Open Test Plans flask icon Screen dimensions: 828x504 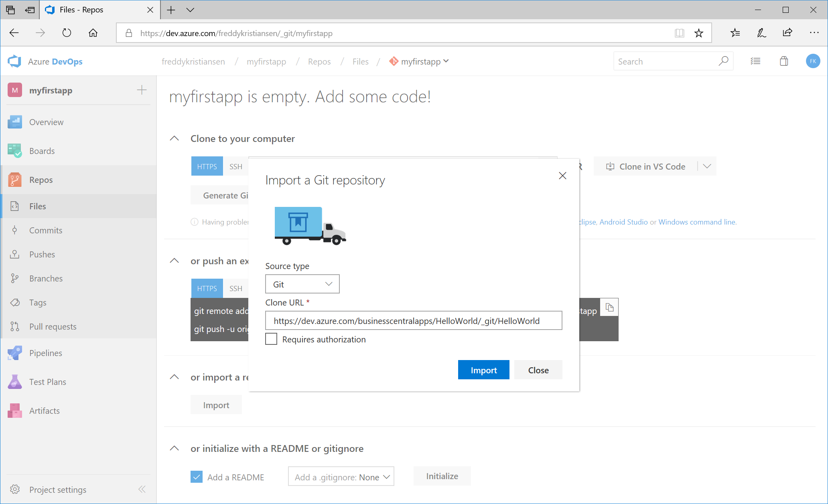coord(14,382)
